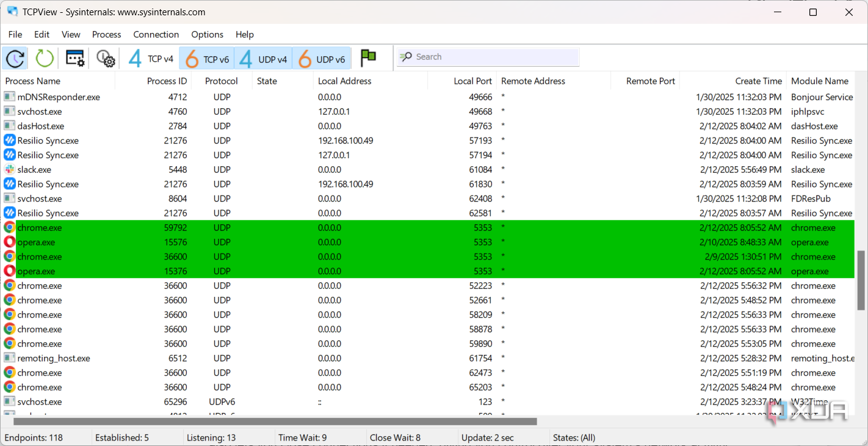Select the Bonjour Service module cell
Viewport: 868px width, 446px height.
822,97
